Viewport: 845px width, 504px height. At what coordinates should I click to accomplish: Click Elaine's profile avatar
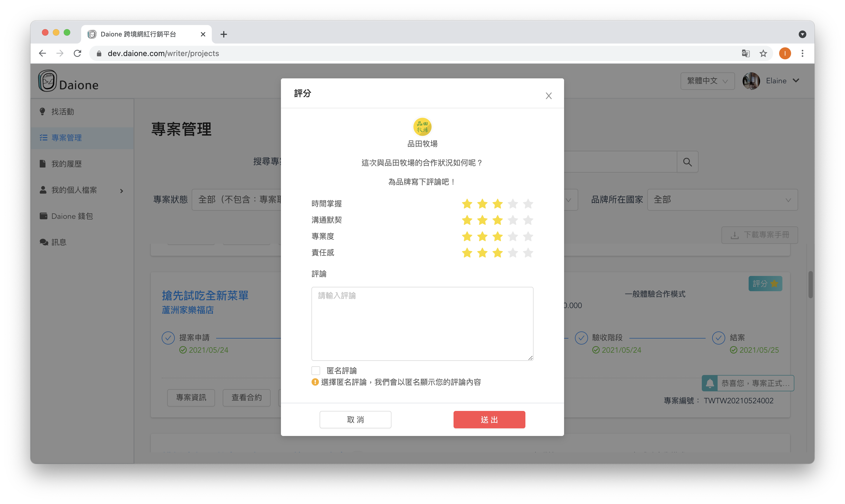pyautogui.click(x=751, y=81)
